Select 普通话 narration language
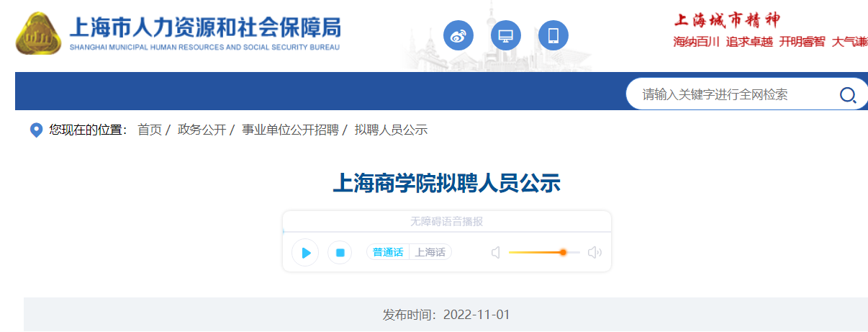This screenshot has width=868, height=332. 388,253
